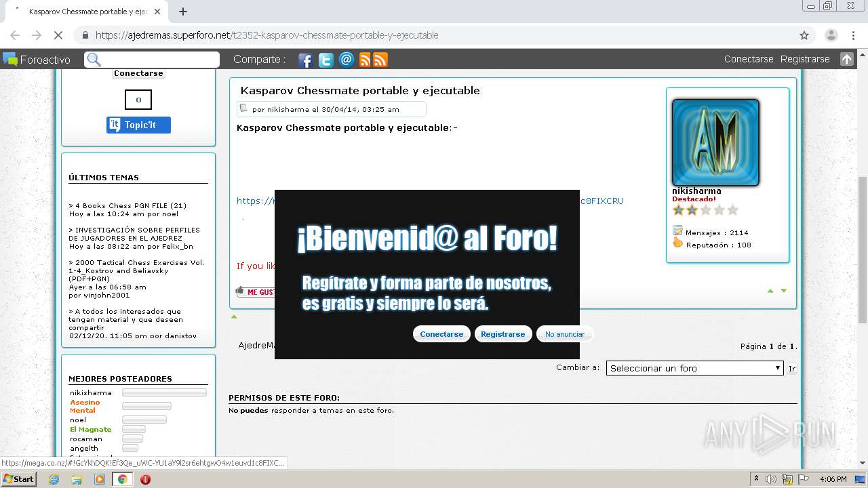
Task: Click the Chrome taskbar icon
Action: [x=122, y=479]
